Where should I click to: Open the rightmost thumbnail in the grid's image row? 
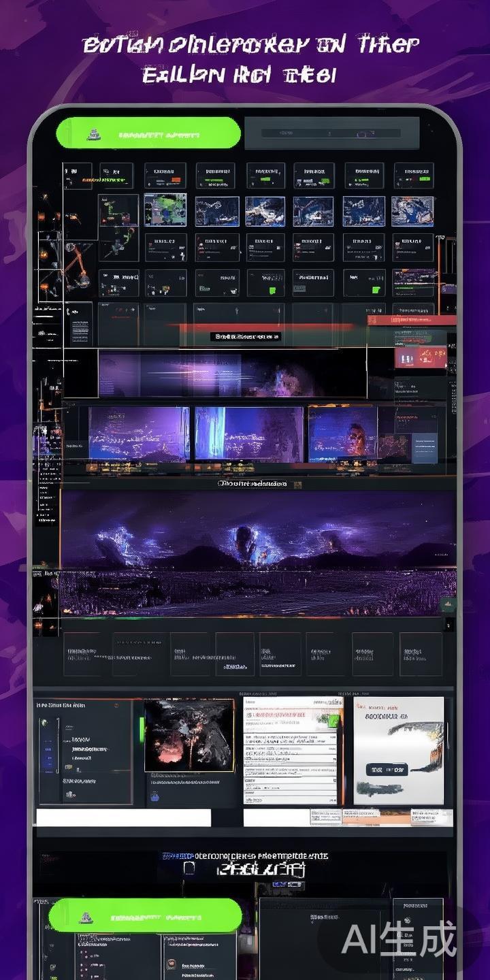(412, 211)
